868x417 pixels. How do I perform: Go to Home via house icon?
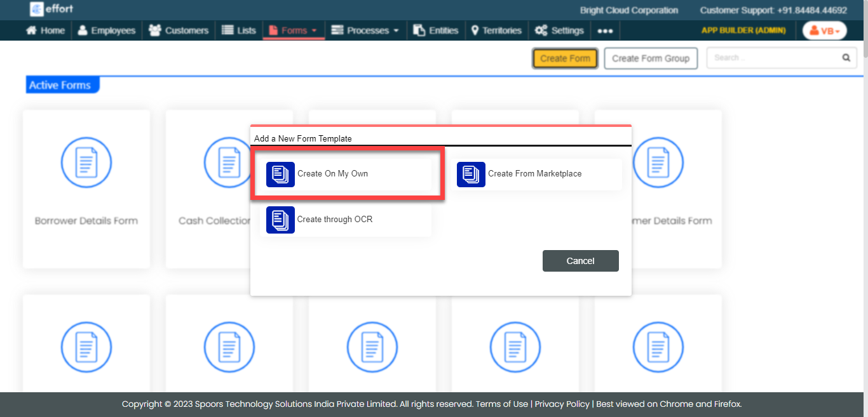(x=31, y=30)
